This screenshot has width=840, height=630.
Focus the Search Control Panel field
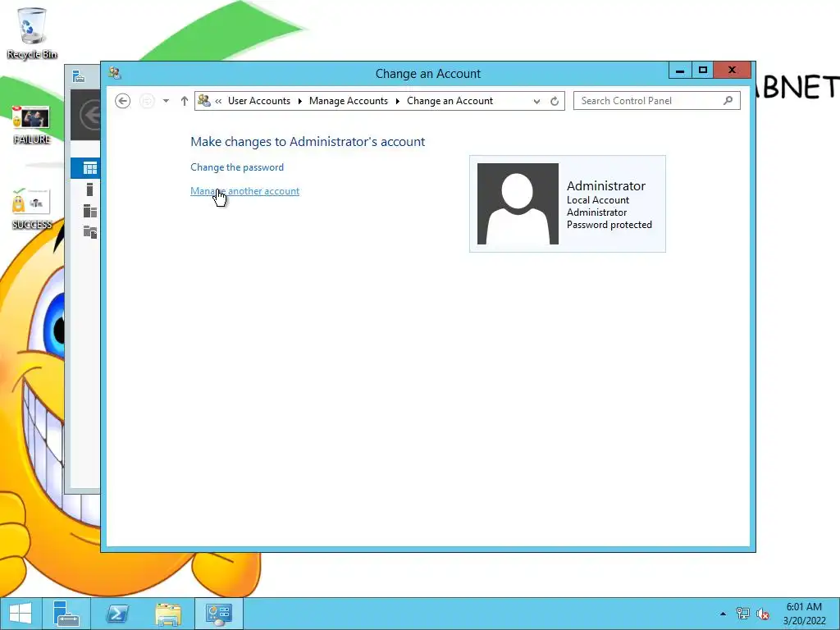click(x=657, y=101)
